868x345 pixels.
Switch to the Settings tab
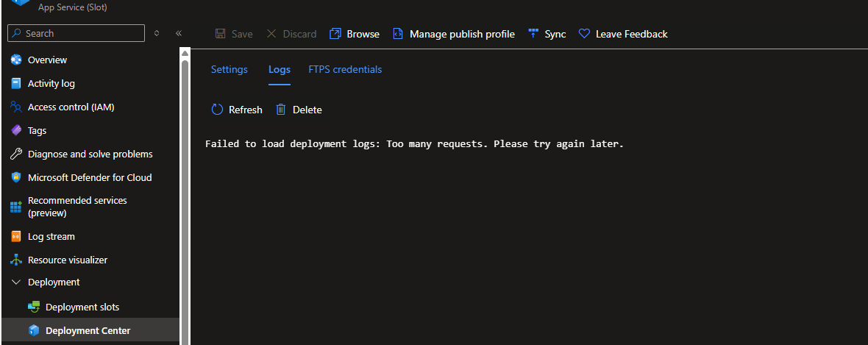230,70
